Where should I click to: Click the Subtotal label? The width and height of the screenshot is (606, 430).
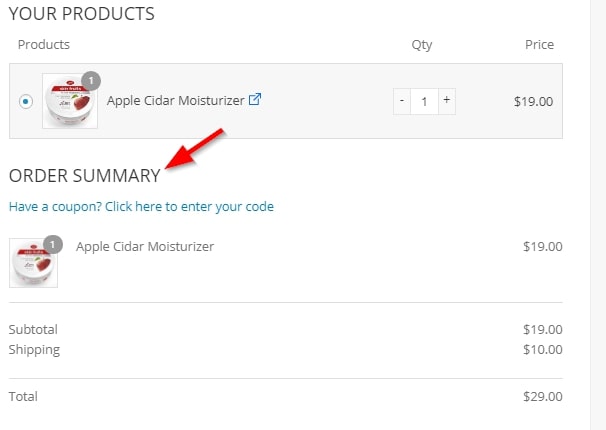(x=33, y=329)
